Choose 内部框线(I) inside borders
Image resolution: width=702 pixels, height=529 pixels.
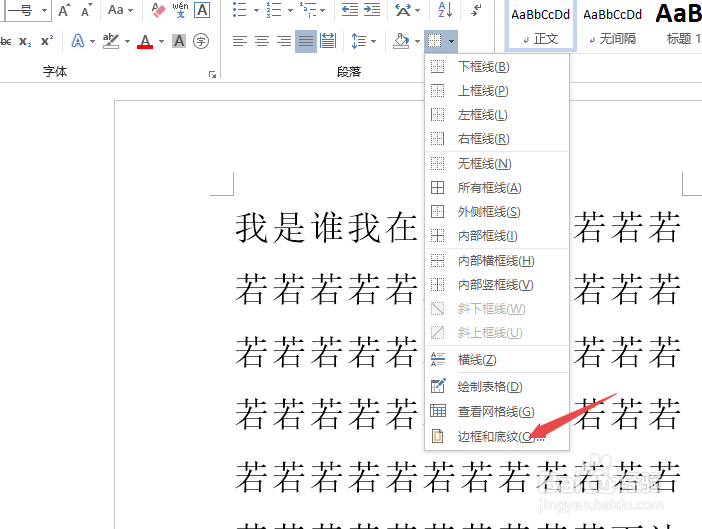coord(497,236)
